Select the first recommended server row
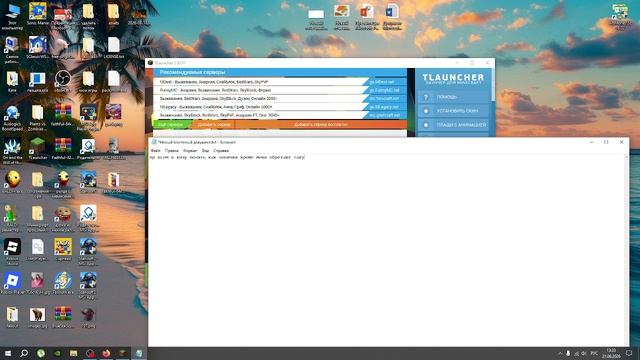The width and height of the screenshot is (640, 360). (280, 82)
